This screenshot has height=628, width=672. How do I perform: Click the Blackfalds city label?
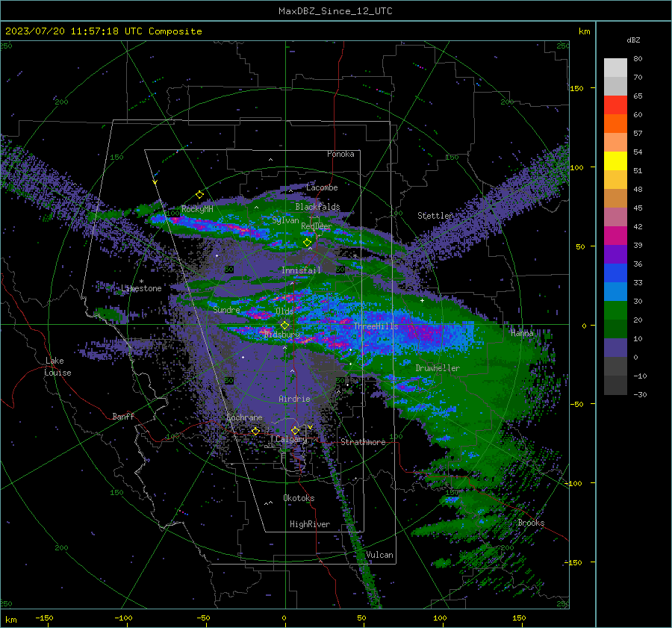[x=317, y=207]
